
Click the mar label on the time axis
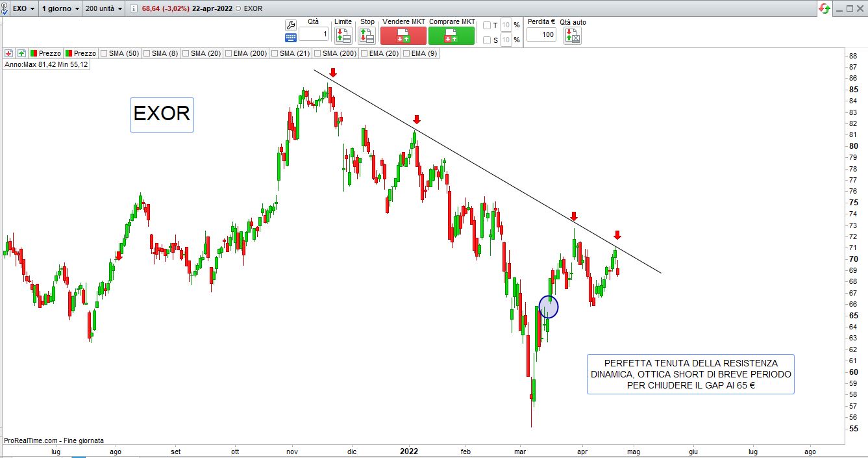520,451
